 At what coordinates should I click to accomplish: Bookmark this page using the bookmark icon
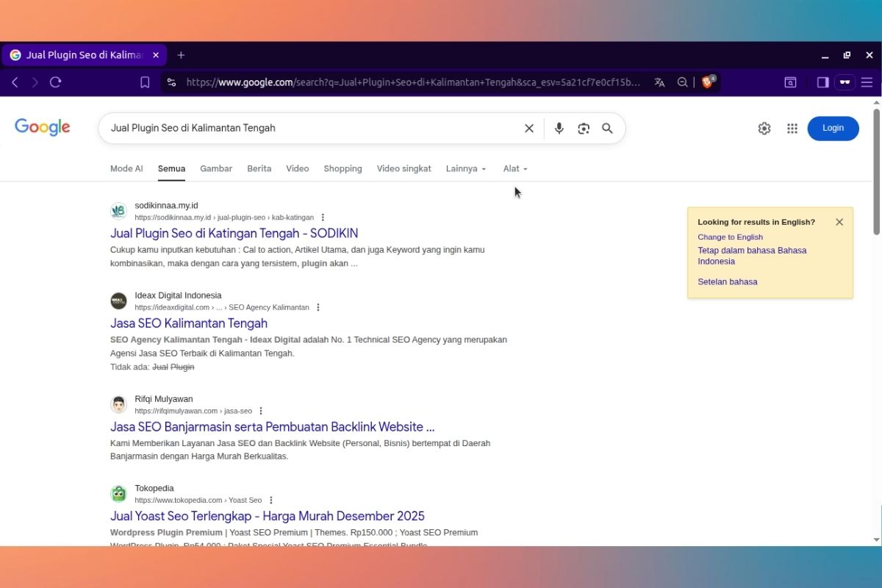coord(144,82)
